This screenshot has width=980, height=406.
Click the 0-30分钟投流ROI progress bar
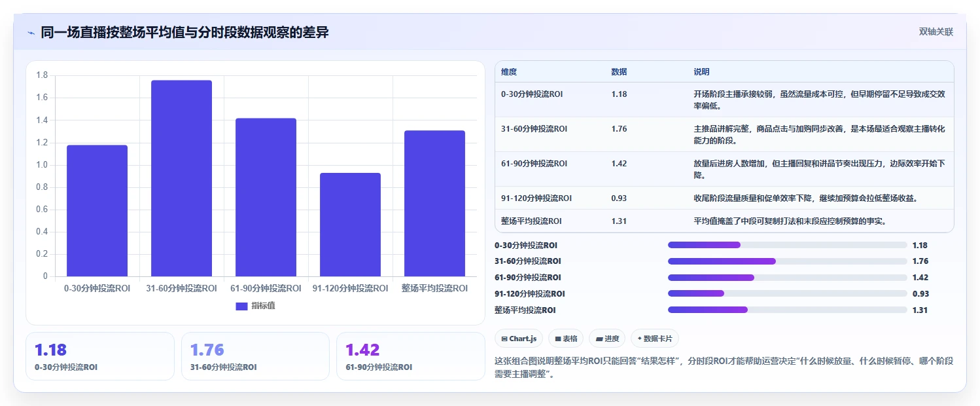(787, 245)
